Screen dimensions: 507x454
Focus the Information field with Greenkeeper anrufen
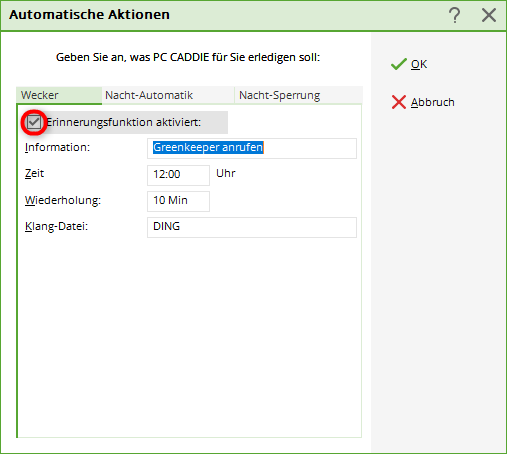click(x=252, y=148)
